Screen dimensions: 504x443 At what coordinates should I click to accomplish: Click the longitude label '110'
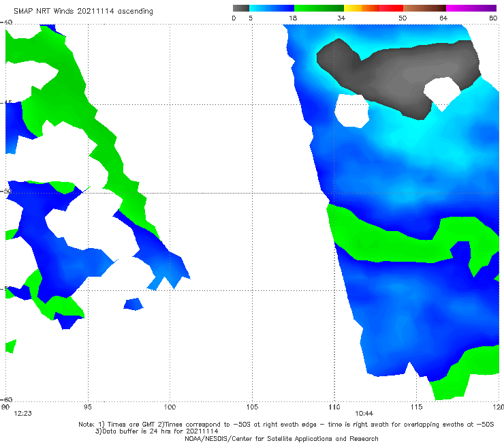[334, 407]
